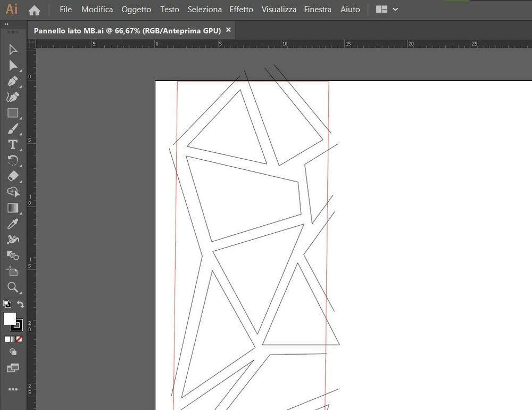The height and width of the screenshot is (410, 532).
Task: Activate the Rectangle tool
Action: point(13,113)
